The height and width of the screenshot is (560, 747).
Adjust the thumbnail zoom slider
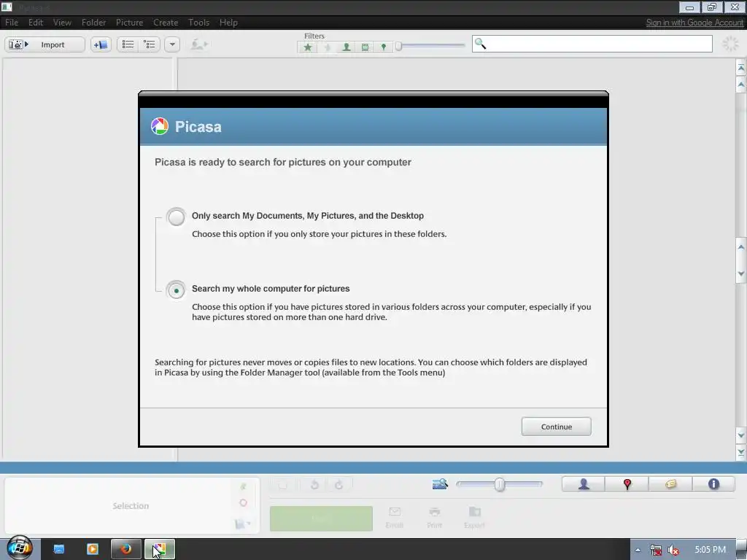tap(499, 484)
